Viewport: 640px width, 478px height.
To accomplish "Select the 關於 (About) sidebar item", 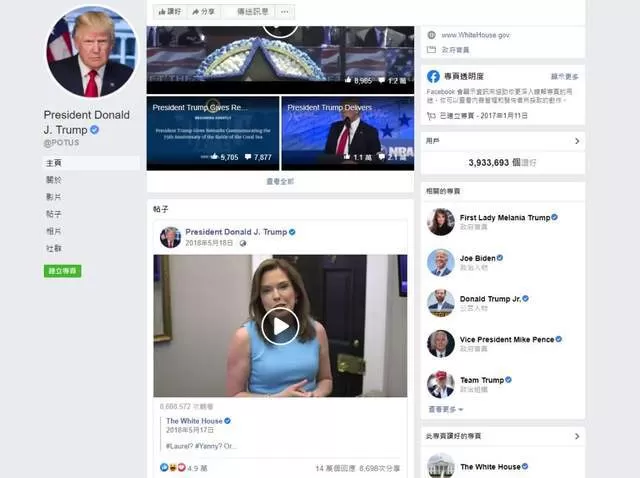I will point(53,180).
